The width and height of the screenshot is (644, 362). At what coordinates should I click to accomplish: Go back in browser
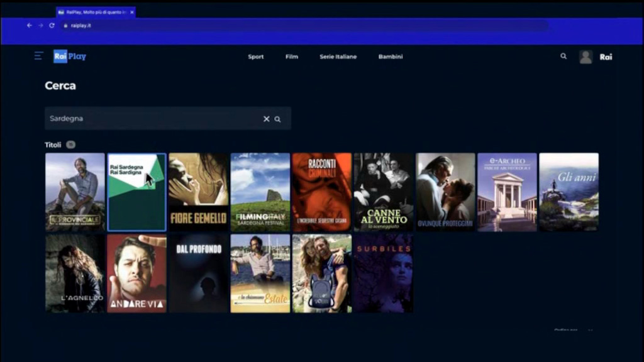(x=29, y=25)
